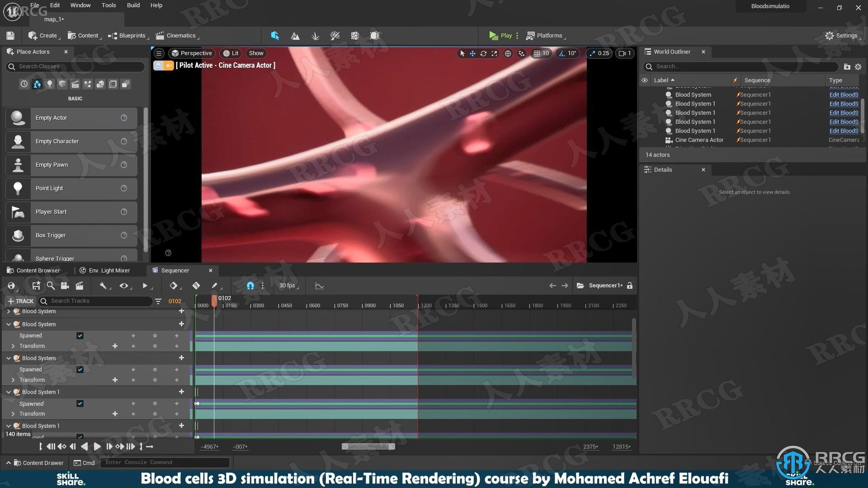
Task: Select the translate gizmo tool in viewport
Action: point(472,53)
